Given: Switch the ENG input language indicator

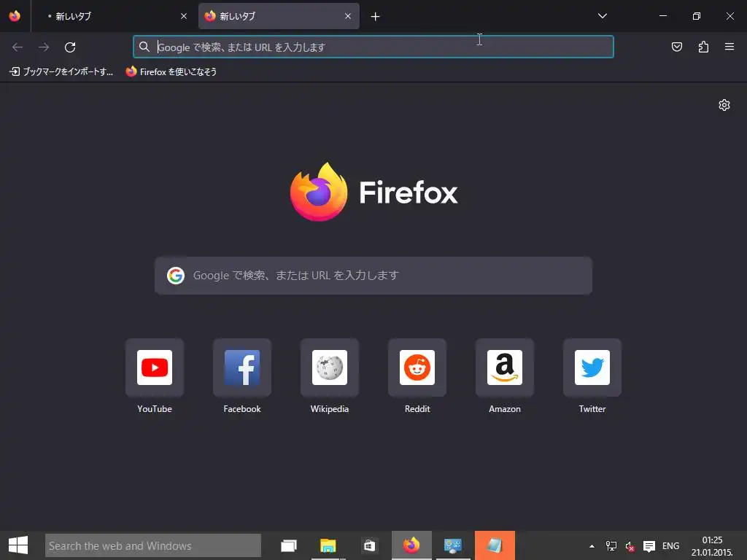Looking at the screenshot, I should (x=671, y=546).
